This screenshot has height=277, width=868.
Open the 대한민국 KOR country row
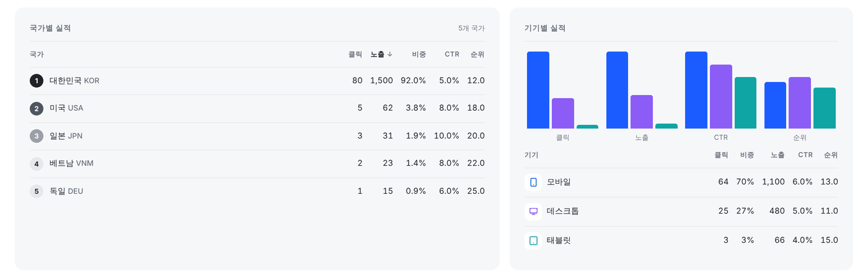click(x=257, y=81)
